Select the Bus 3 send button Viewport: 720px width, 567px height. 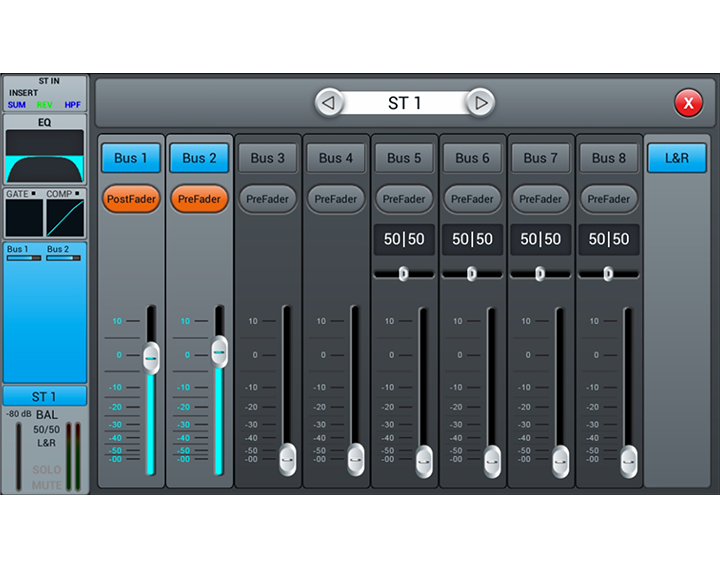click(267, 158)
